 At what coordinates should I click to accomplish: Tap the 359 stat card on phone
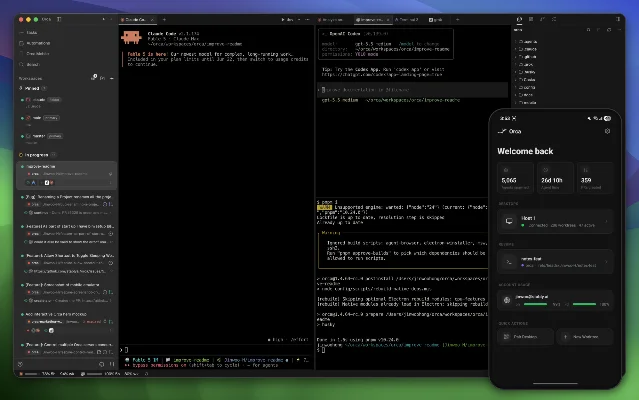(x=595, y=177)
